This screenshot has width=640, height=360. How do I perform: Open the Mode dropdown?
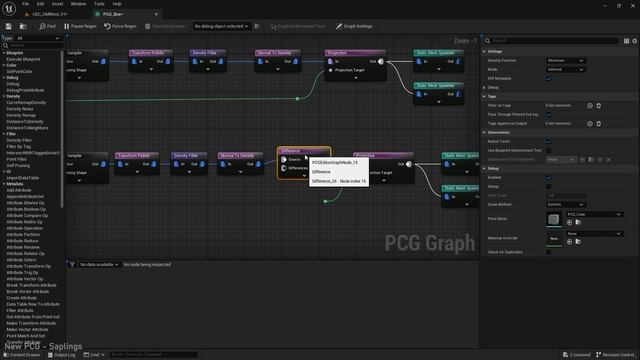566,69
